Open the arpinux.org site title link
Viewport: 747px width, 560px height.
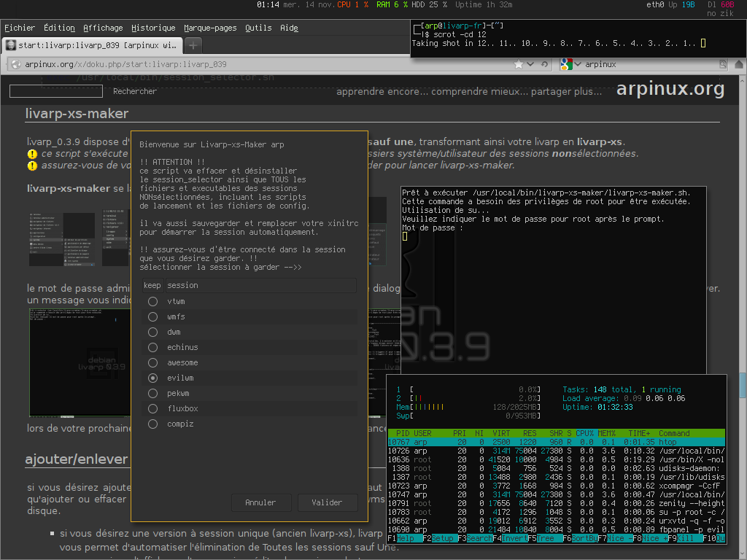click(670, 88)
